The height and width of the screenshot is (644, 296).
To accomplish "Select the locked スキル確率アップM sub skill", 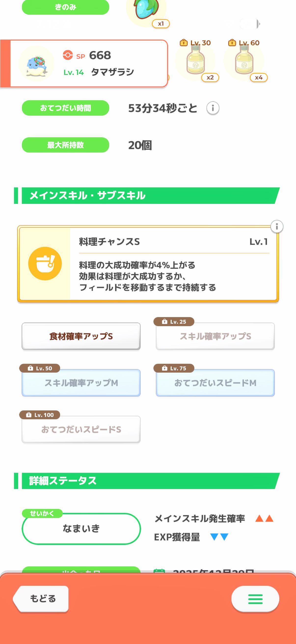I will (81, 383).
